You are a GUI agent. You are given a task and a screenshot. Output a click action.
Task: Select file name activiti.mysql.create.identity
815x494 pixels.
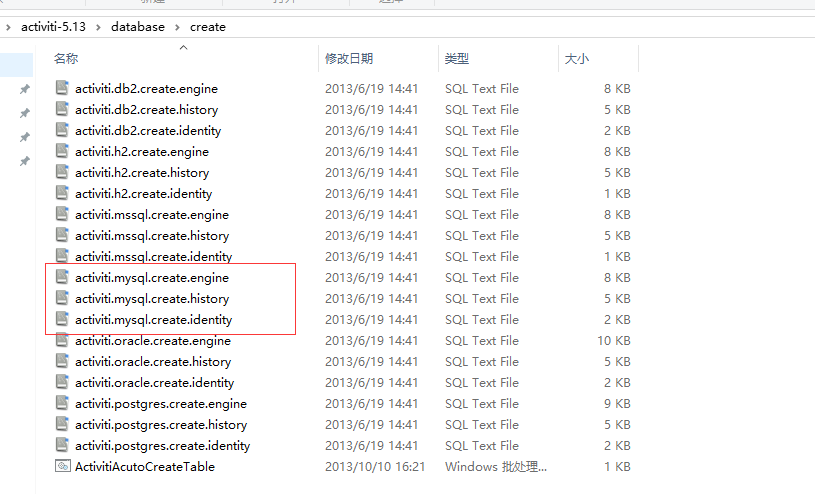coord(153,320)
